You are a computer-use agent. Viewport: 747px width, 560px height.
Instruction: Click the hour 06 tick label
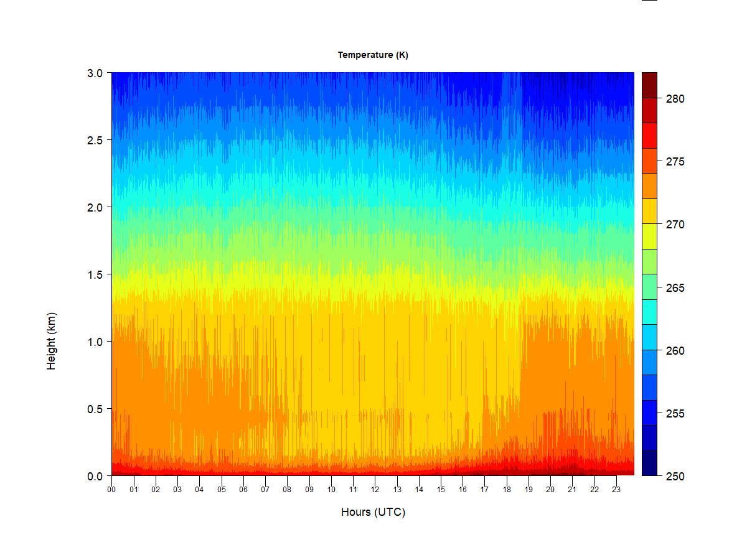tap(243, 489)
